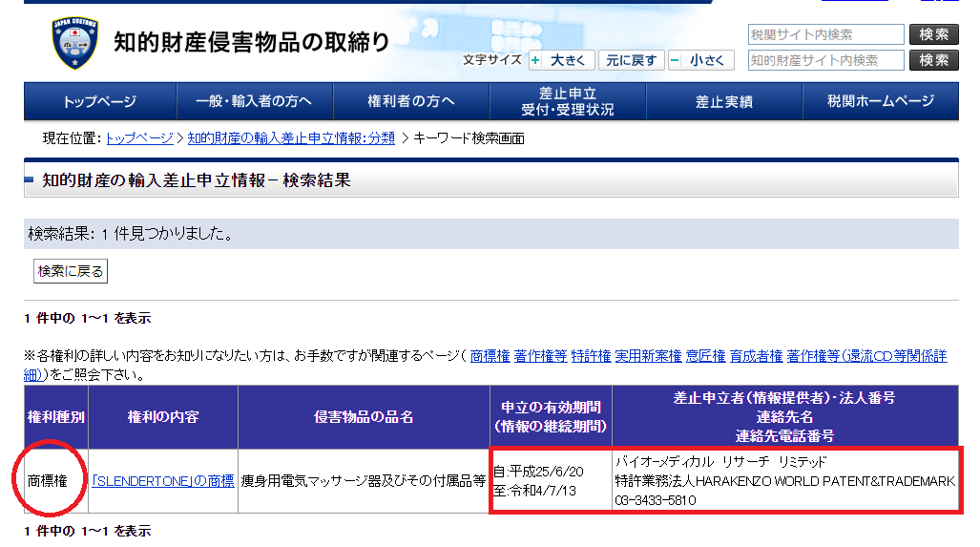Click the Japan Customs emblem logo
The image size is (980, 547).
(x=75, y=43)
